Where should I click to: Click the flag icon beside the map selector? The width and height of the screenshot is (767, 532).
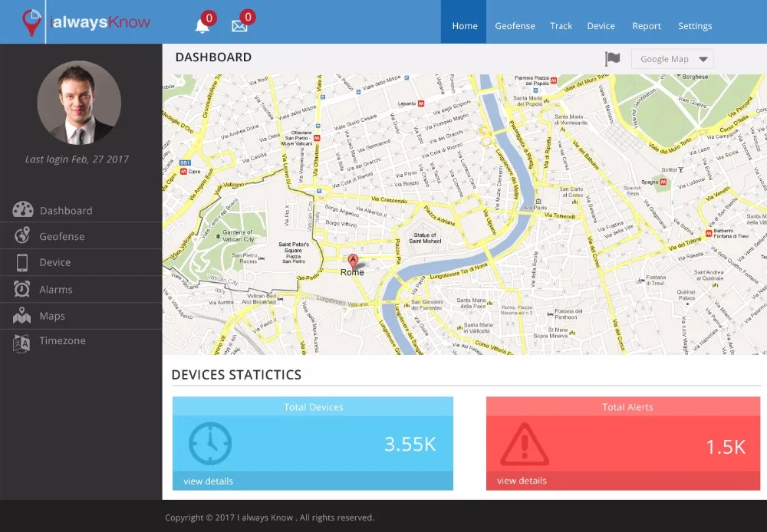[611, 57]
